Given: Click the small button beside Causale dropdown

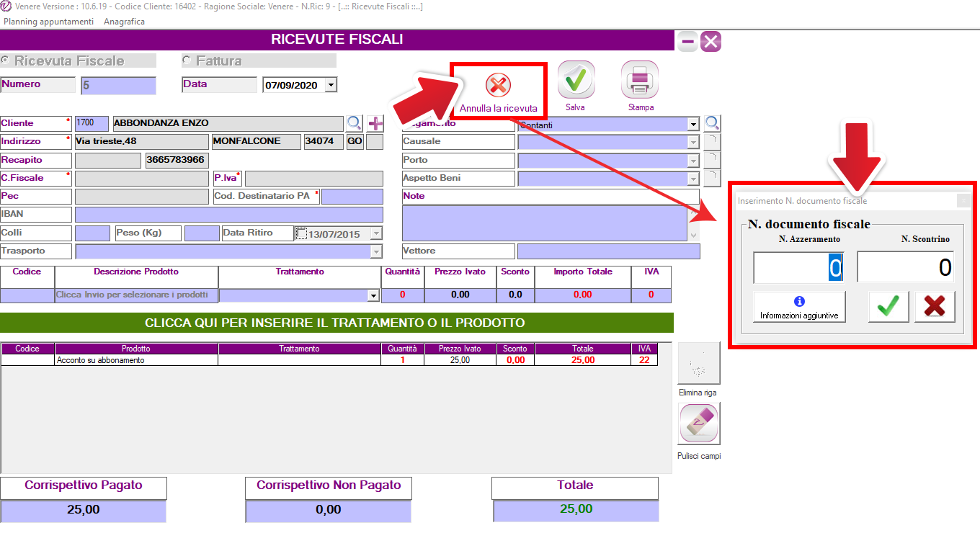Looking at the screenshot, I should (711, 142).
